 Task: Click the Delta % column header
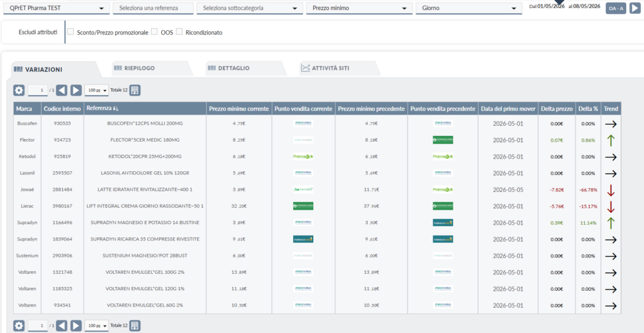[x=588, y=108]
